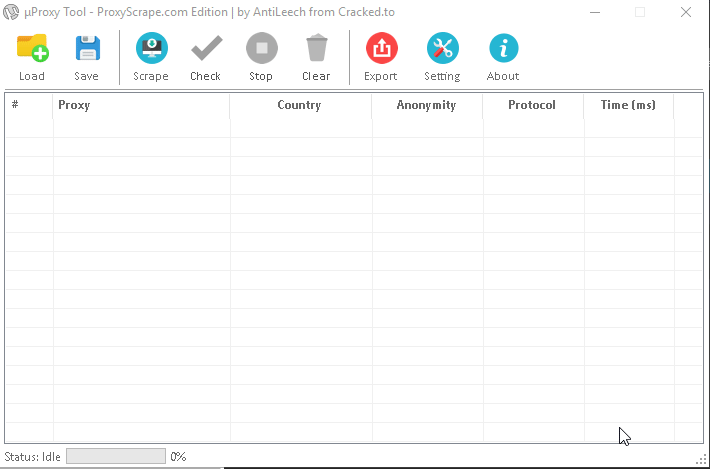710x469 pixels.
Task: Click the 0% progress label
Action: click(178, 457)
